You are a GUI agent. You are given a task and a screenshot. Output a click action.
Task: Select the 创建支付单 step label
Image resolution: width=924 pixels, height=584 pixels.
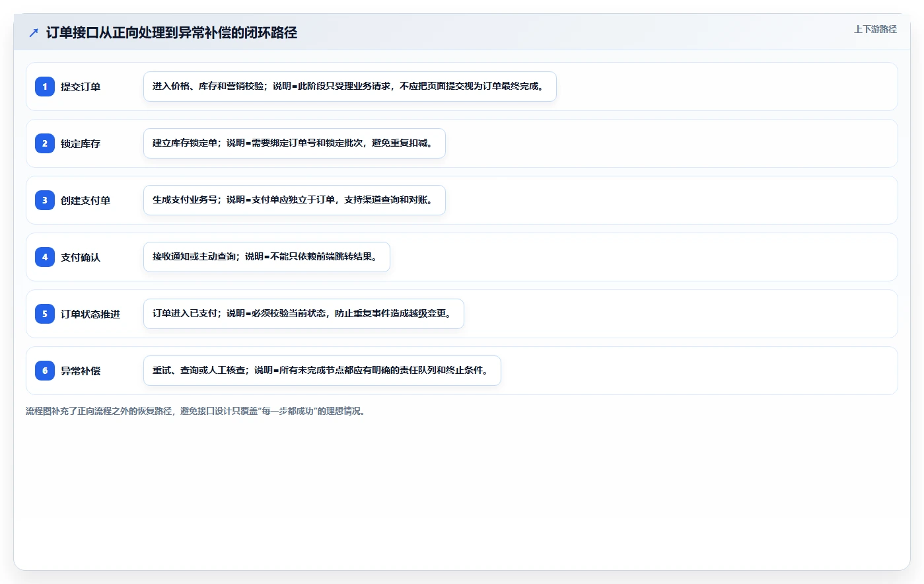coord(85,200)
